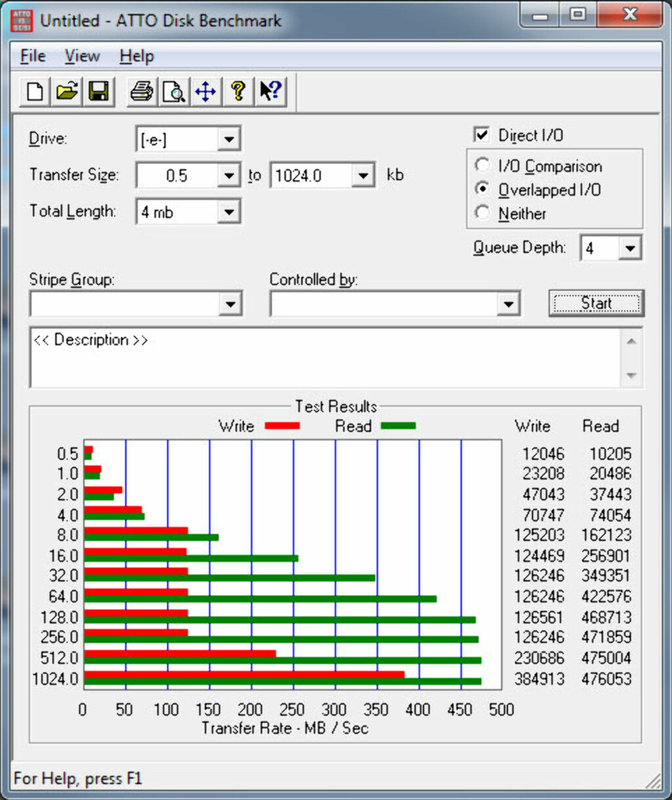Click the Write value 70747
Viewport: 672px width, 800px height.
(x=543, y=515)
